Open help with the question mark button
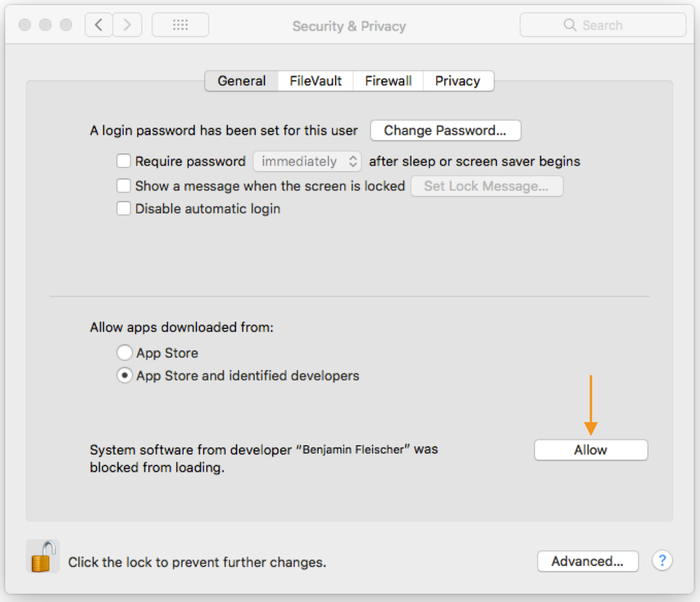The image size is (700, 602). [662, 561]
